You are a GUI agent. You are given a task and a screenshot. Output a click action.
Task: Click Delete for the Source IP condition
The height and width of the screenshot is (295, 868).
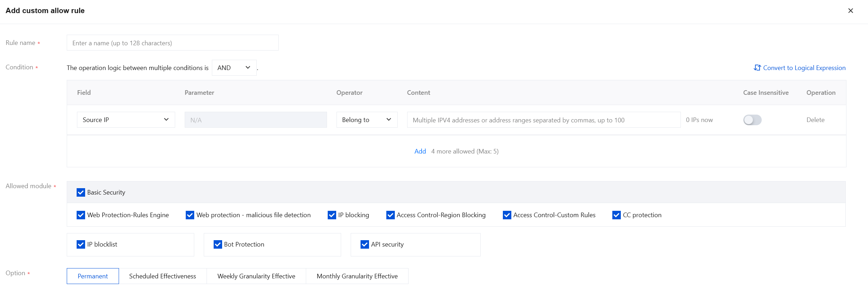815,120
